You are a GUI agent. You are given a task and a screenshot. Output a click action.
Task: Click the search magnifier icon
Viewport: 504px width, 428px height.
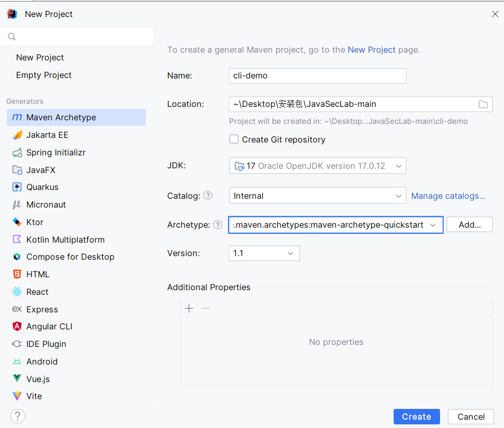coord(12,37)
